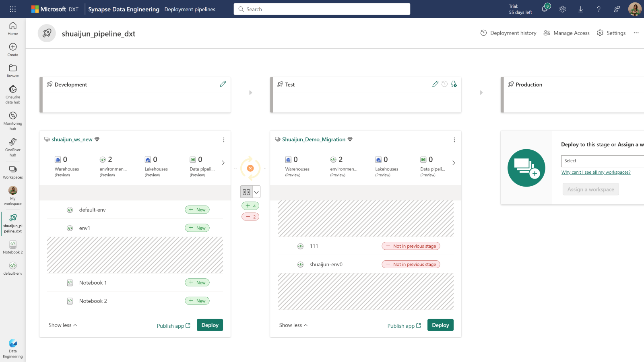This screenshot has width=644, height=362.
Task: Go to Home in the sidebar
Action: pyautogui.click(x=13, y=29)
